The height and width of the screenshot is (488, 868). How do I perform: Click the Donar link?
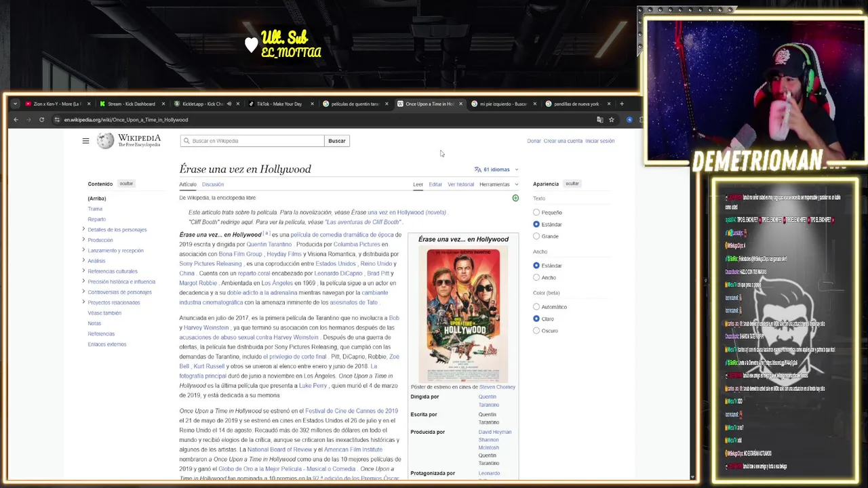point(534,141)
